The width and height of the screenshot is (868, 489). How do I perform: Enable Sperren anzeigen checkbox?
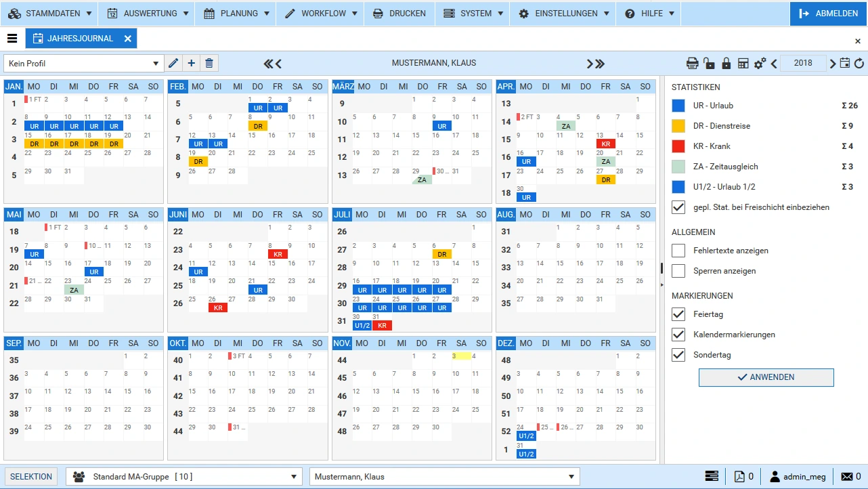(678, 271)
